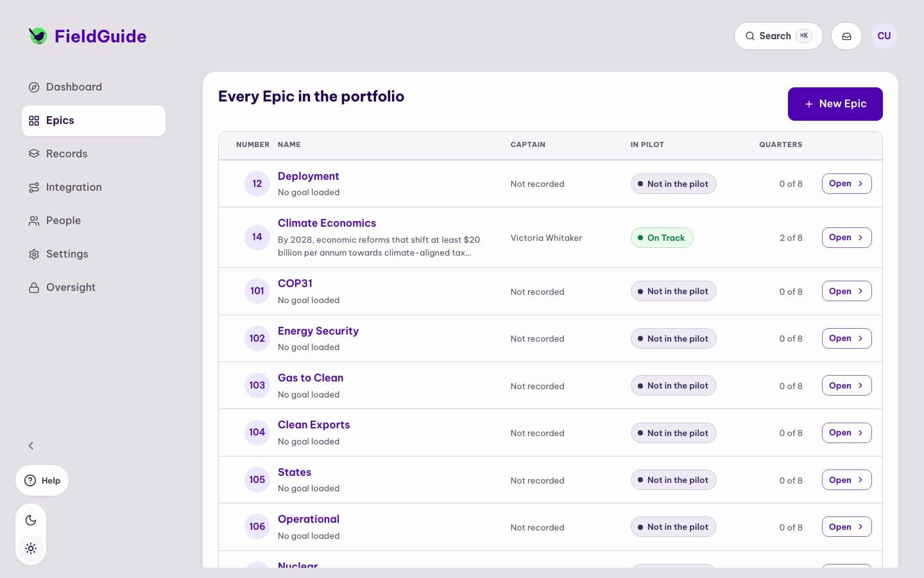Follow the Gas to Clean link
Image resolution: width=924 pixels, height=578 pixels.
coord(311,378)
